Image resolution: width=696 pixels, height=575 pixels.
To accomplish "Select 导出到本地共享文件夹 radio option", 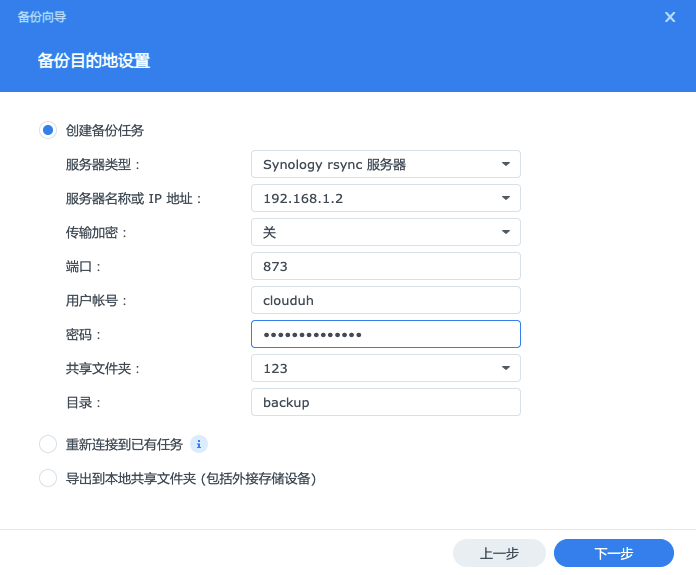I will (48, 478).
